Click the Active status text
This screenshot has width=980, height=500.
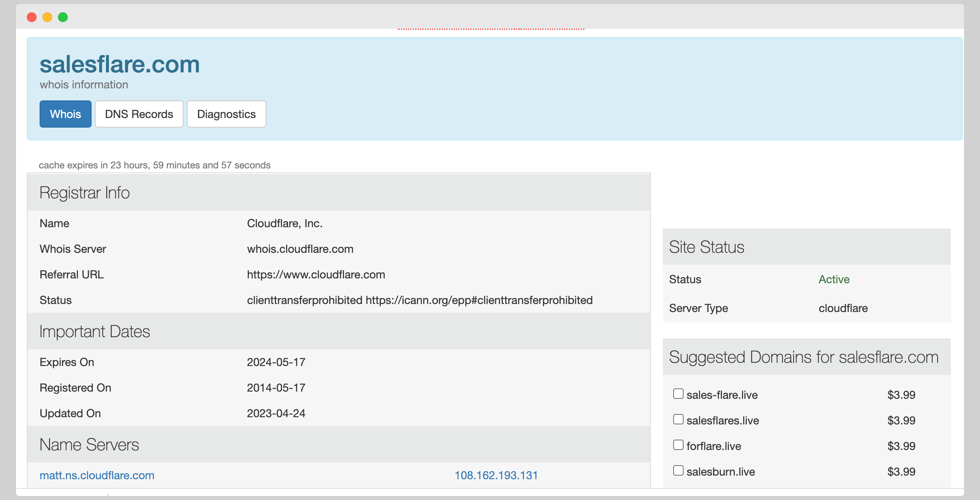pyautogui.click(x=834, y=279)
